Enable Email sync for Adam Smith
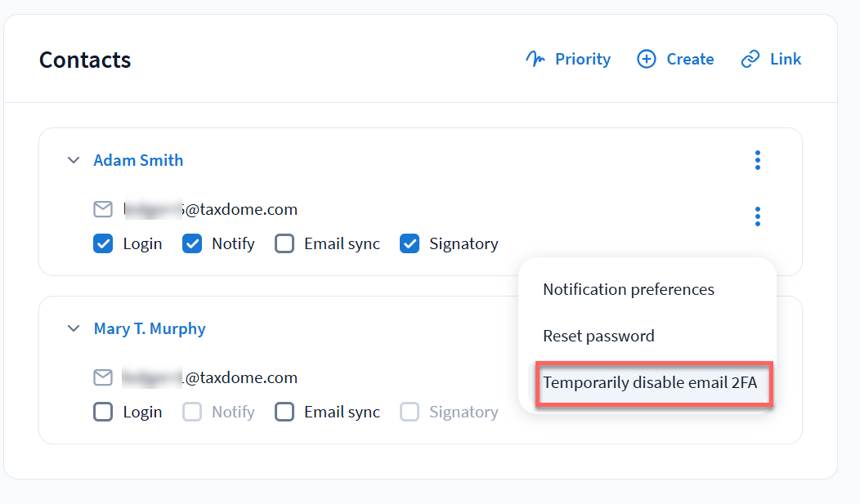860x504 pixels. pos(284,243)
